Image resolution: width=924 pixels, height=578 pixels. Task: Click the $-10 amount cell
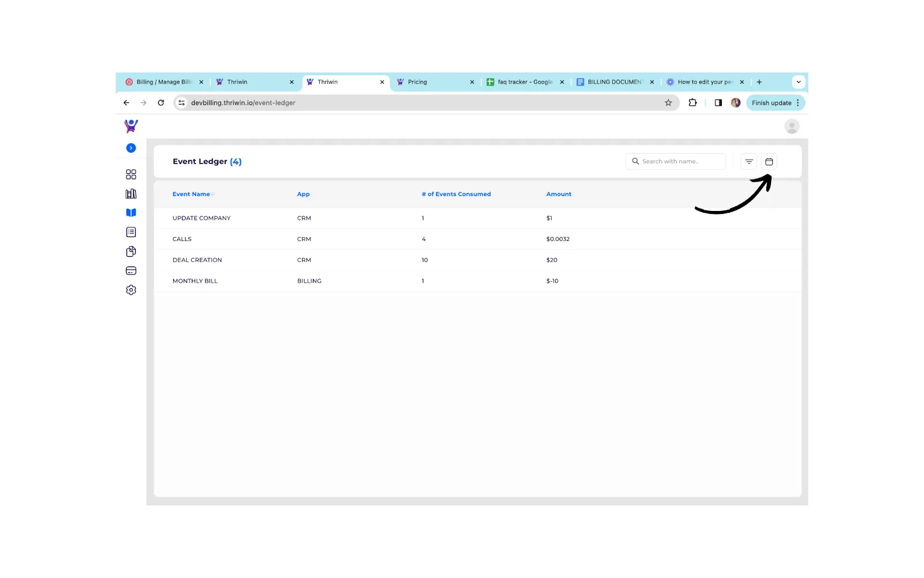point(552,281)
